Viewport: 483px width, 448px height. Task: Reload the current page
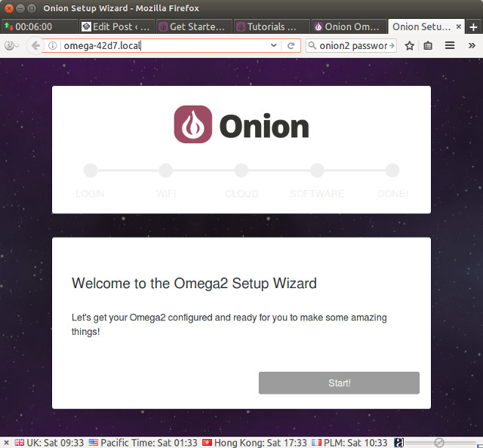coord(291,46)
